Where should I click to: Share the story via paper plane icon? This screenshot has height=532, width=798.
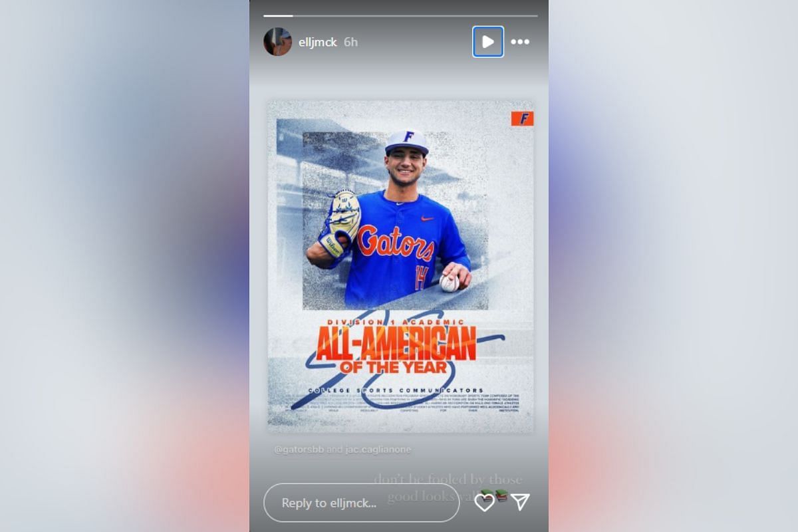click(520, 502)
